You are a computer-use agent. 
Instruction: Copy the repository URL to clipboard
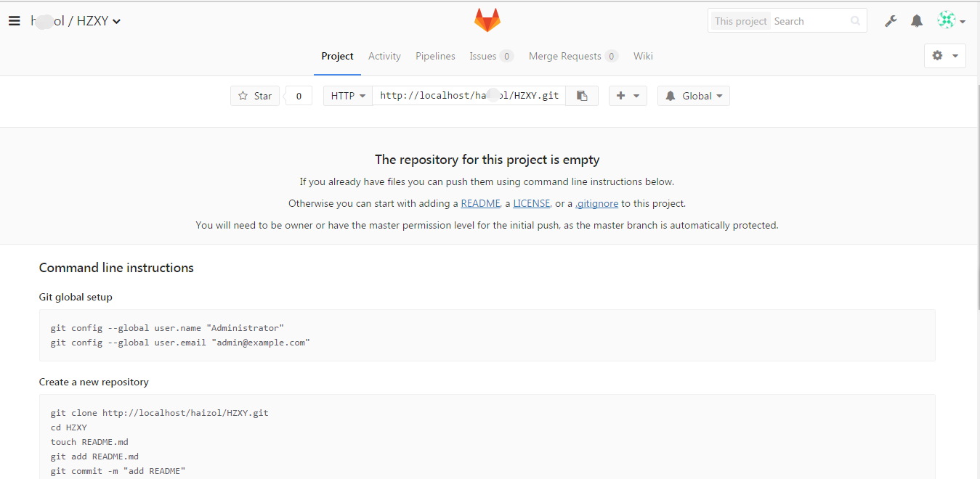582,96
